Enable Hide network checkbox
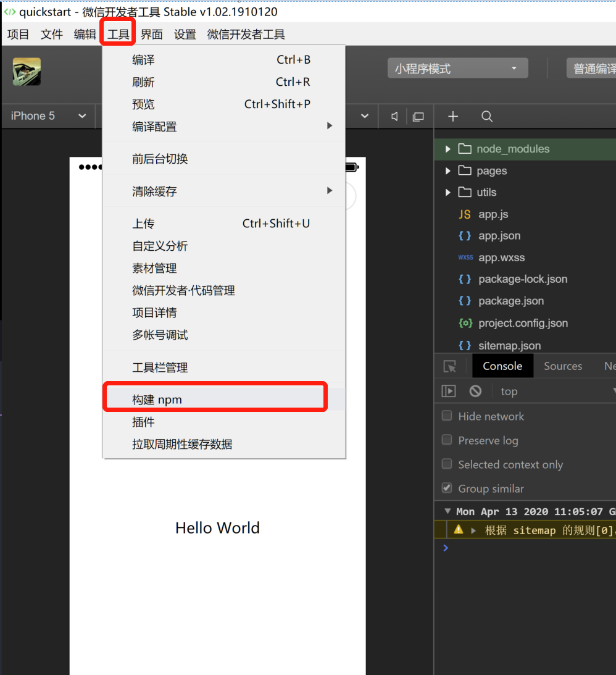The height and width of the screenshot is (675, 616). click(x=447, y=416)
